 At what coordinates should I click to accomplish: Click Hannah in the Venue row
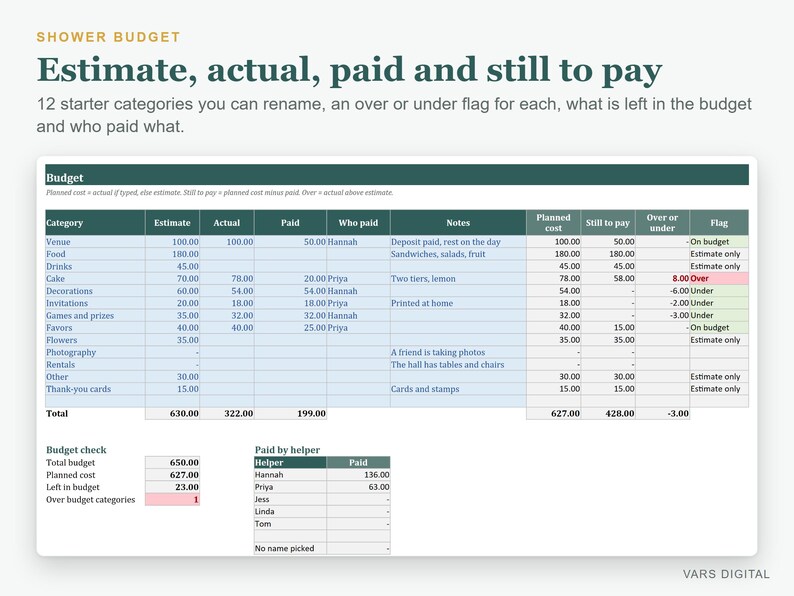pyautogui.click(x=359, y=242)
